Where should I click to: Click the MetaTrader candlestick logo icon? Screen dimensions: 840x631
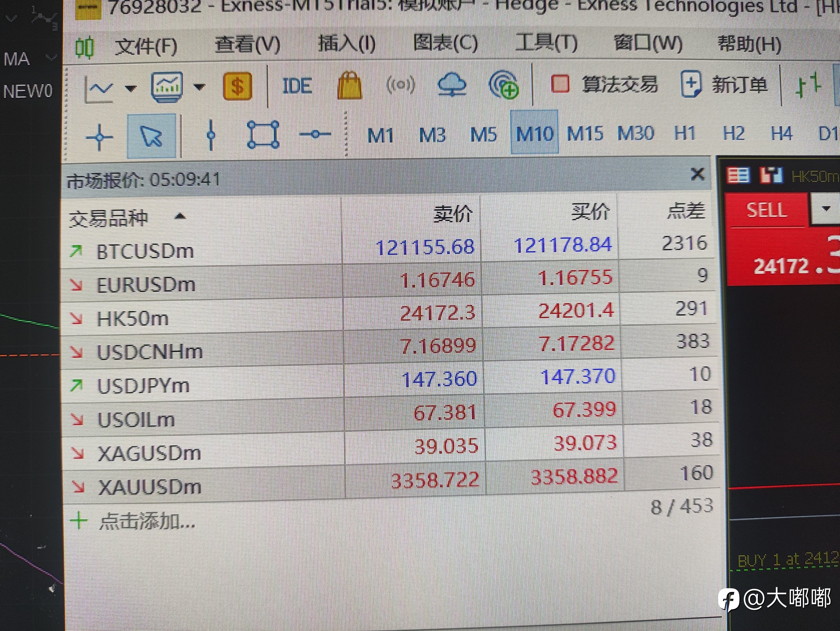(84, 48)
